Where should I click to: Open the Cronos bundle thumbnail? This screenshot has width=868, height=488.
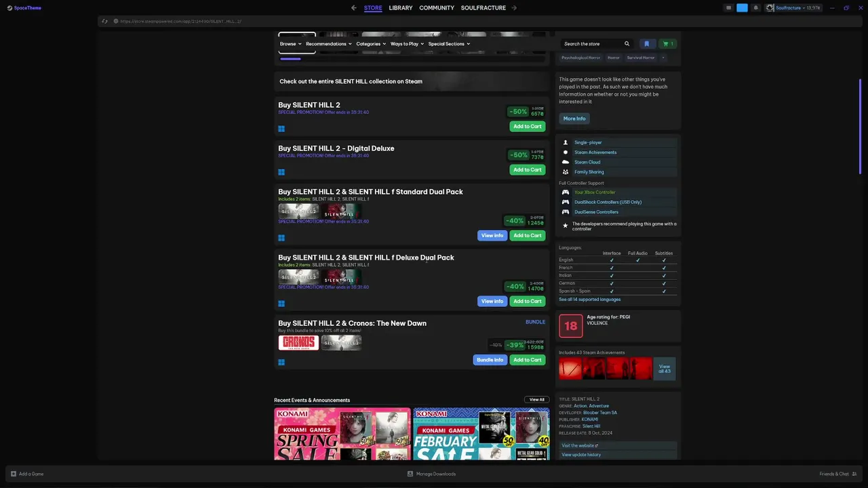click(298, 343)
